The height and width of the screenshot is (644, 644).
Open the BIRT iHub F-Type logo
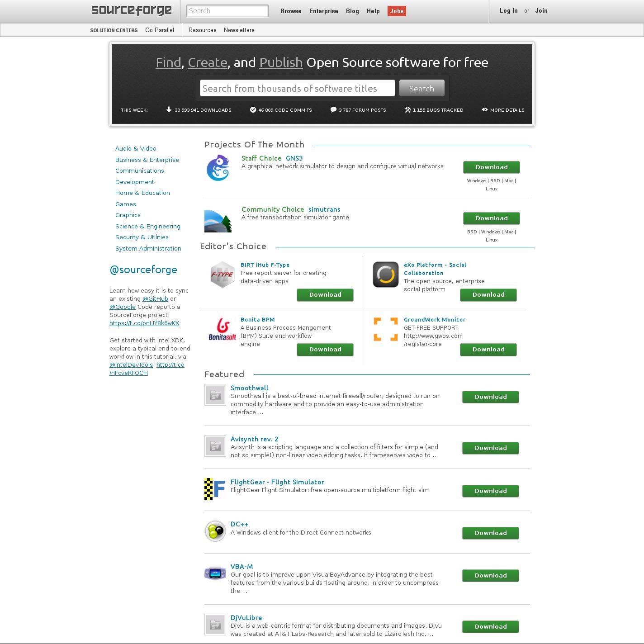222,275
